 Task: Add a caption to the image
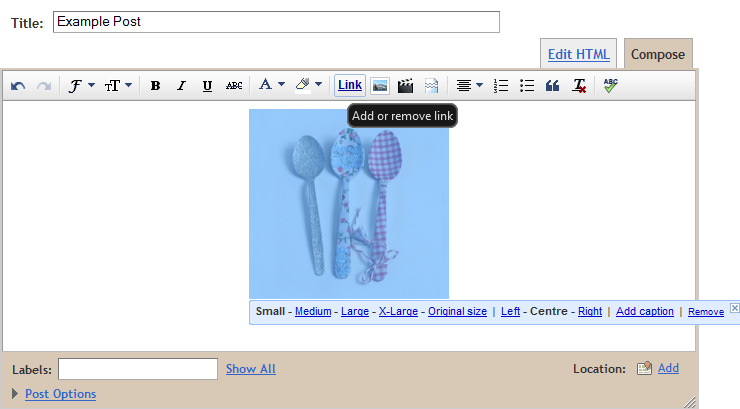[645, 311]
